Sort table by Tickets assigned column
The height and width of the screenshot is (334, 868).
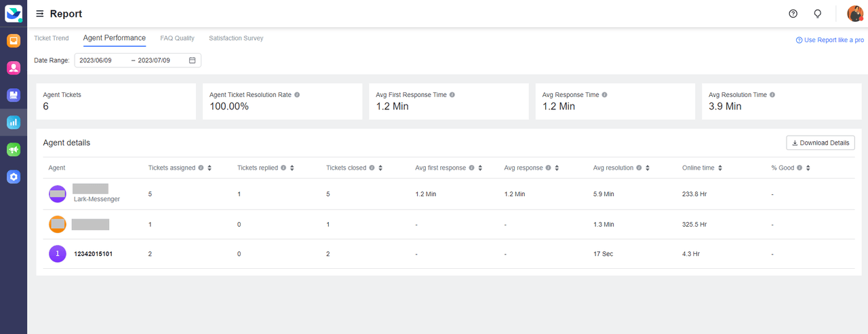coord(210,168)
